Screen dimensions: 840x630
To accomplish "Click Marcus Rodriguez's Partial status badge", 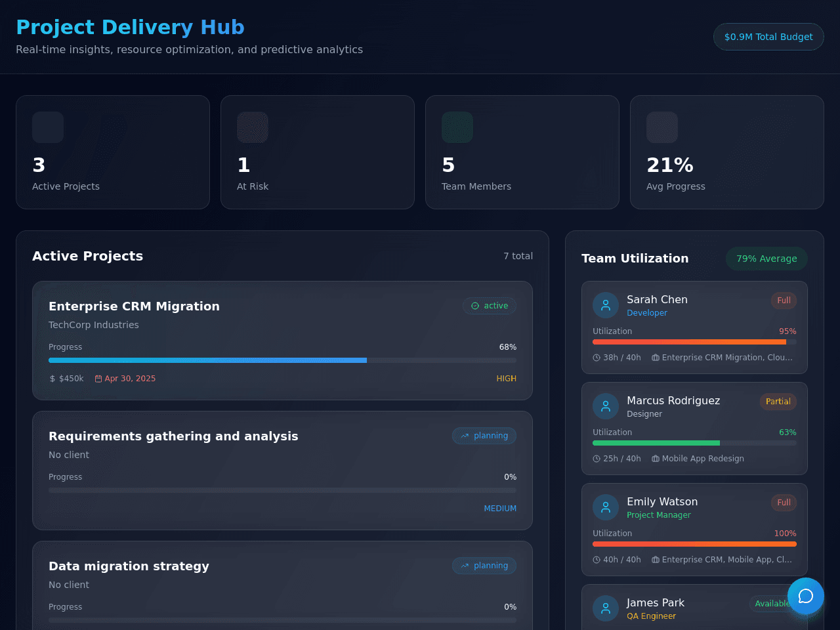I will tap(778, 402).
